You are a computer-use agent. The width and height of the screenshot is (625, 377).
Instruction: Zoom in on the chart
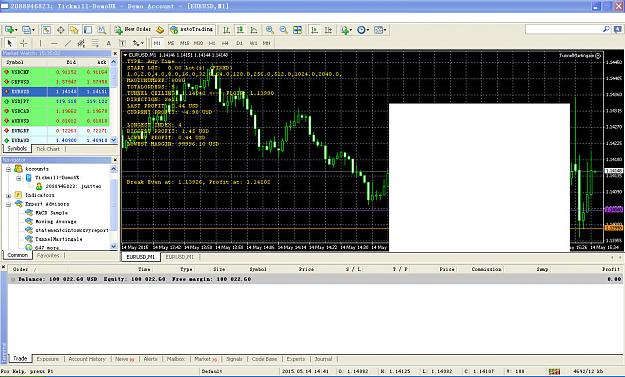[270, 30]
